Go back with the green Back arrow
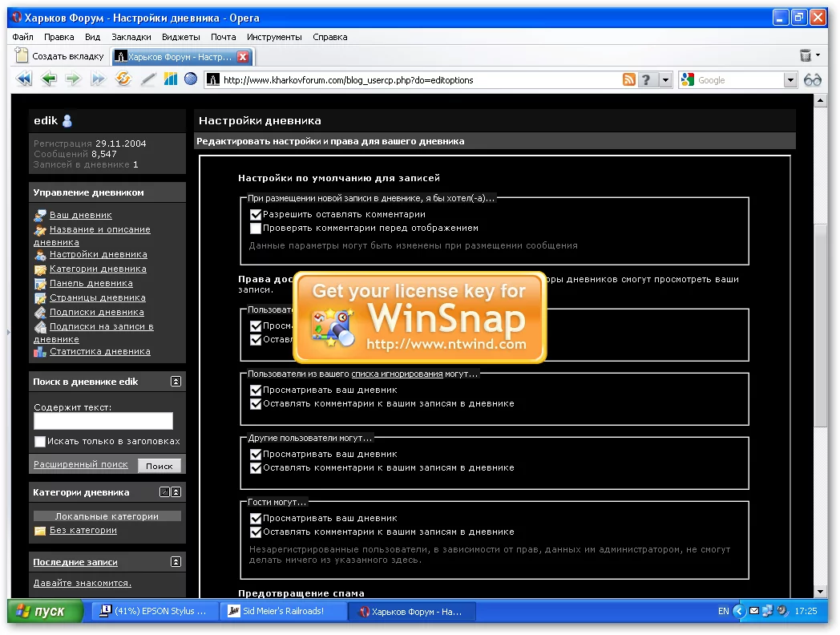 pos(49,79)
